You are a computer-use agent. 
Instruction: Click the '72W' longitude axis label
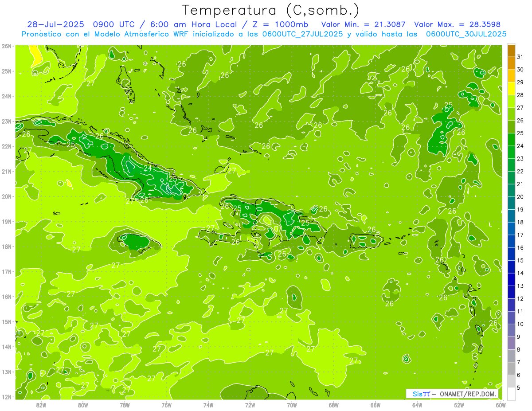250,404
